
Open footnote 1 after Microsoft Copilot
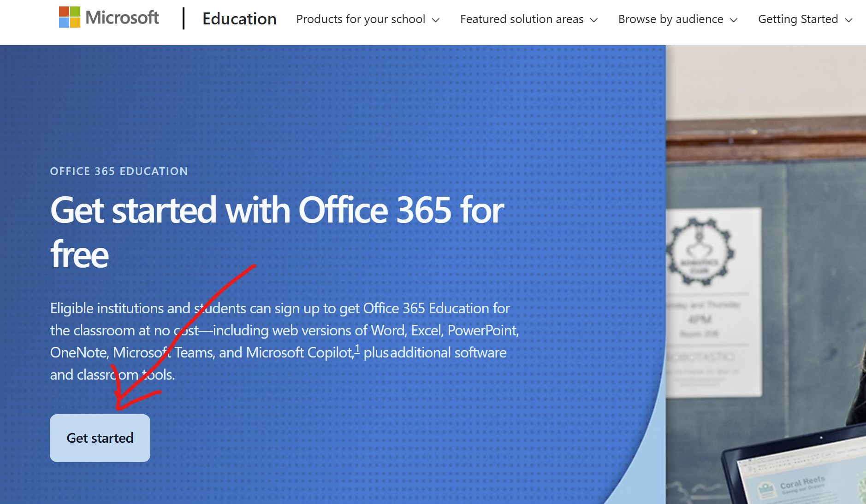[357, 349]
